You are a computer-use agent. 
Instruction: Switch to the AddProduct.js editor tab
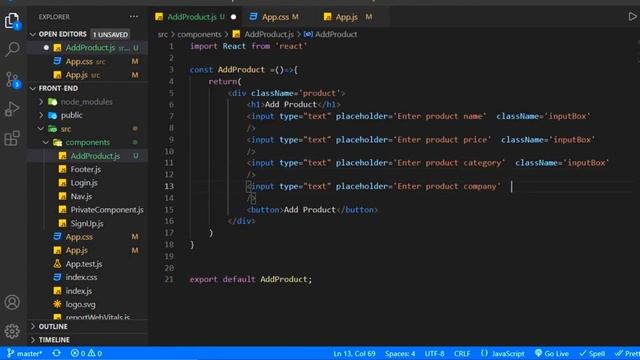[x=195, y=17]
